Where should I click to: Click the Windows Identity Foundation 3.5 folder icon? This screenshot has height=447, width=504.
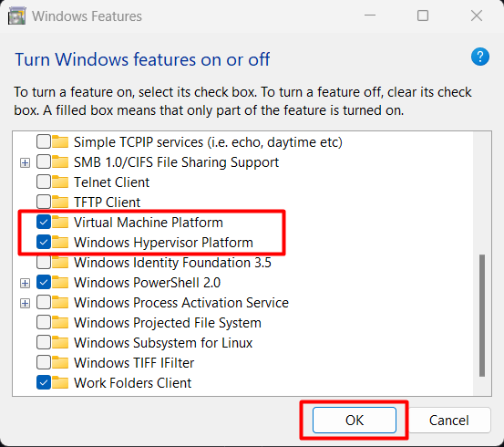coord(60,263)
